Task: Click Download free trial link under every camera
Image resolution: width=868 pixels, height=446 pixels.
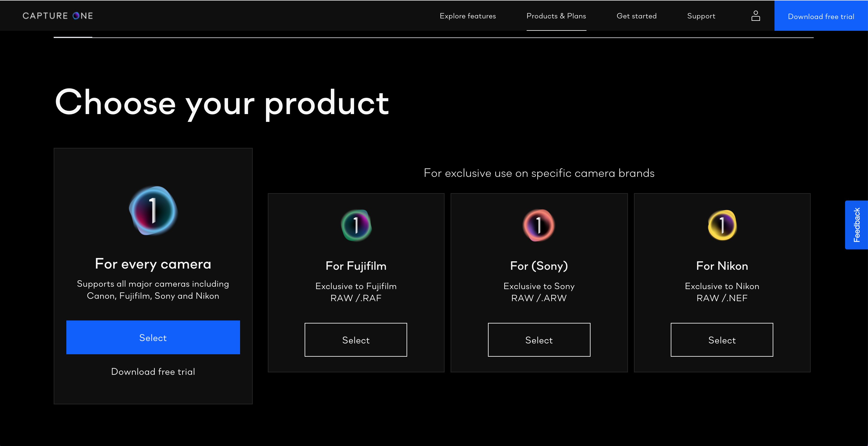Action: point(153,371)
